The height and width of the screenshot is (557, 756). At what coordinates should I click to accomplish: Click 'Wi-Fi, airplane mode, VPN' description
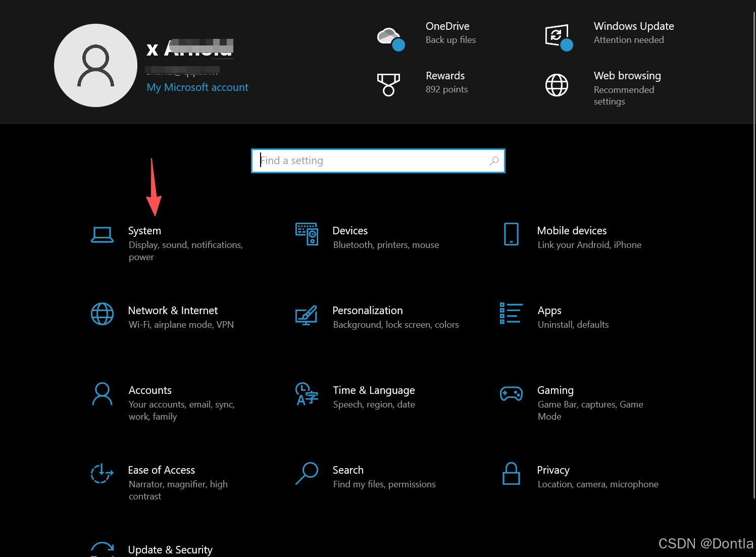coord(181,325)
